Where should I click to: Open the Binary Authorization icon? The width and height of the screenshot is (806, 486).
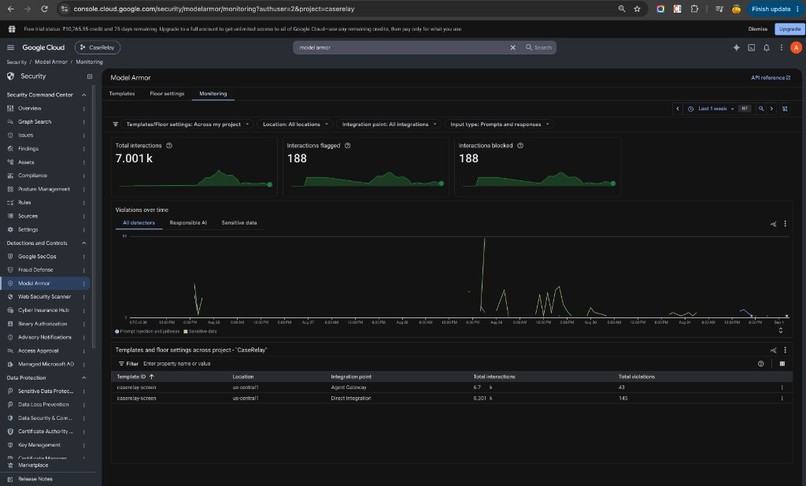point(10,323)
